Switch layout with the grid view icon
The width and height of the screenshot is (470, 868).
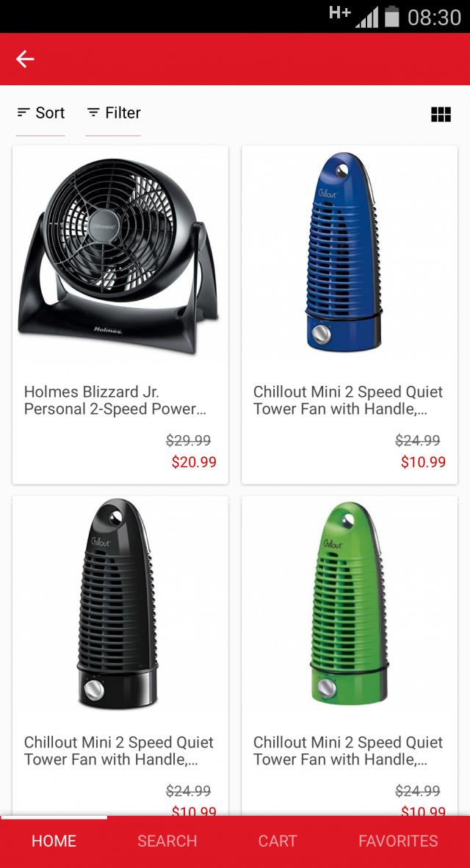(x=441, y=114)
